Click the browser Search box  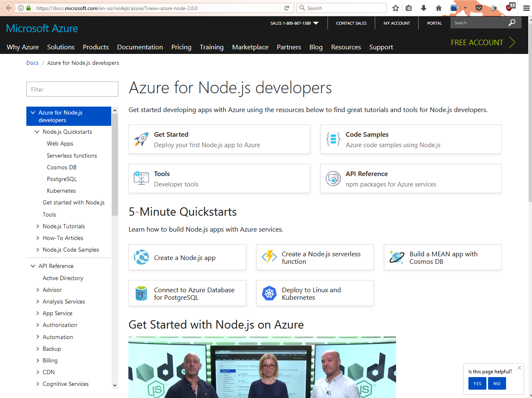pyautogui.click(x=342, y=8)
